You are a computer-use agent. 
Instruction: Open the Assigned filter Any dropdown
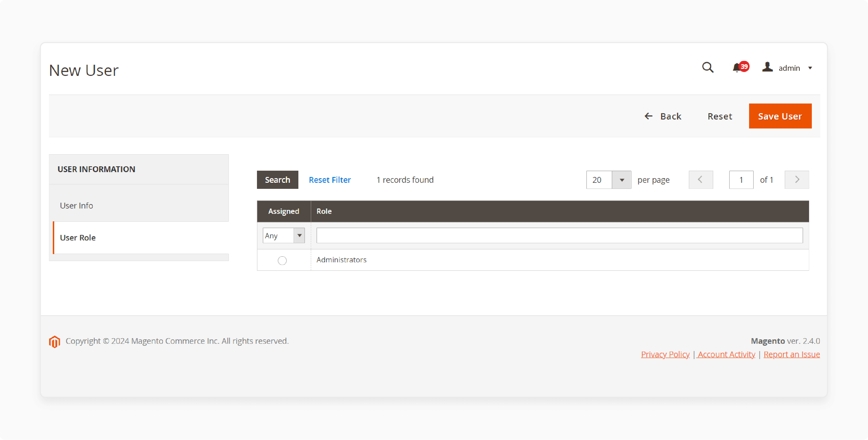click(x=284, y=236)
